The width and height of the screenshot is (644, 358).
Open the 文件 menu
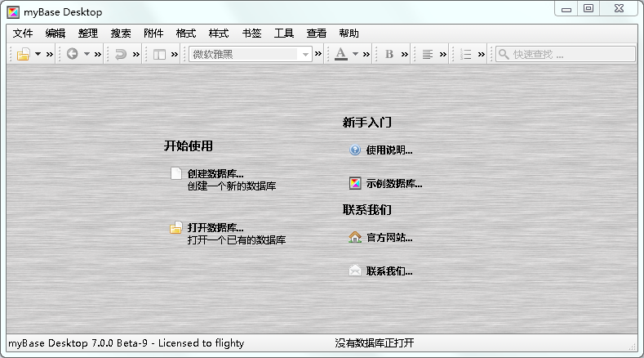coord(23,34)
